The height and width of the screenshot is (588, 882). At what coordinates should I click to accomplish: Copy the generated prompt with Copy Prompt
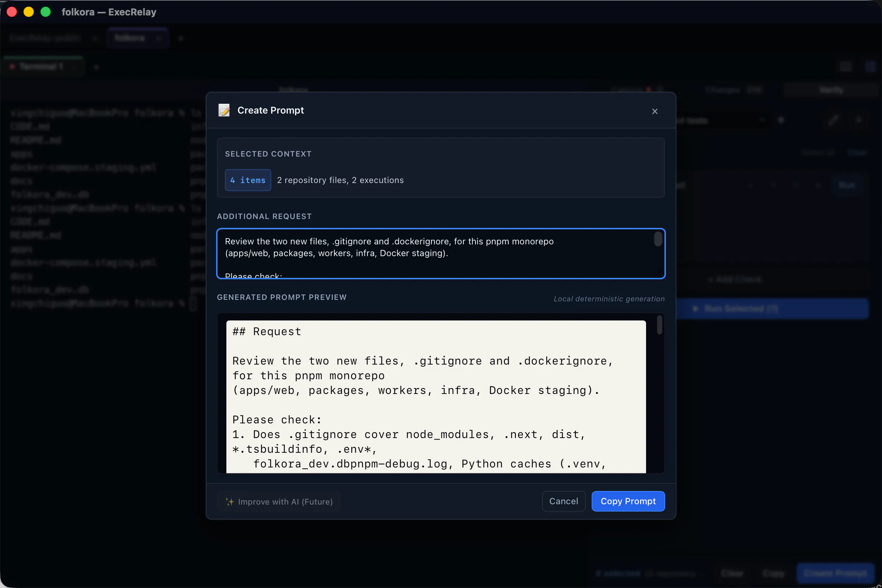click(x=628, y=501)
